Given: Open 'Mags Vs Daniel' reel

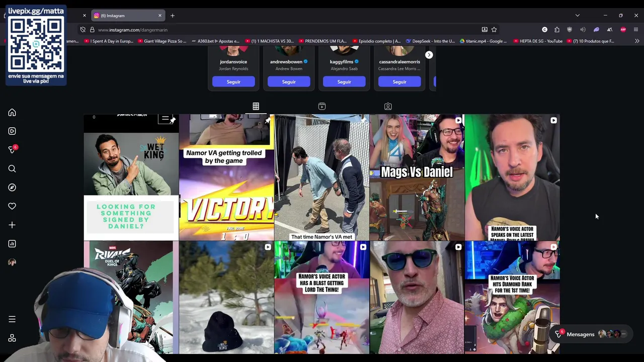Looking at the screenshot, I should [417, 177].
